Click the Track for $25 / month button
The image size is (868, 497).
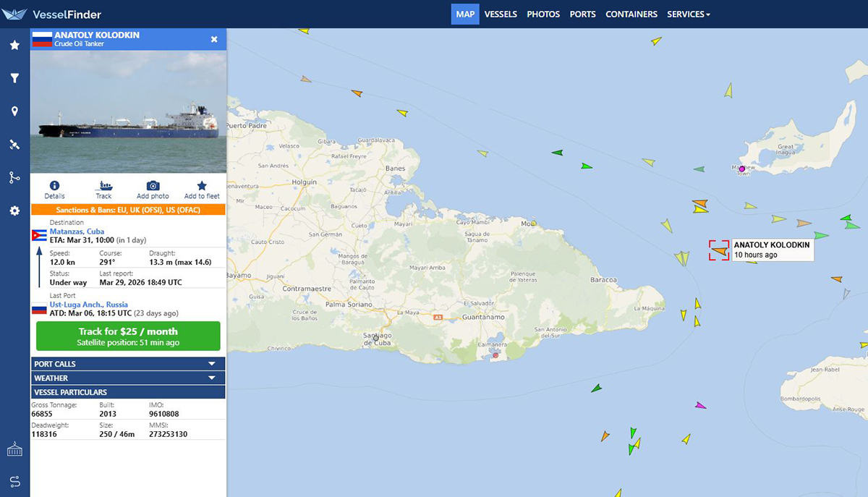coord(129,336)
